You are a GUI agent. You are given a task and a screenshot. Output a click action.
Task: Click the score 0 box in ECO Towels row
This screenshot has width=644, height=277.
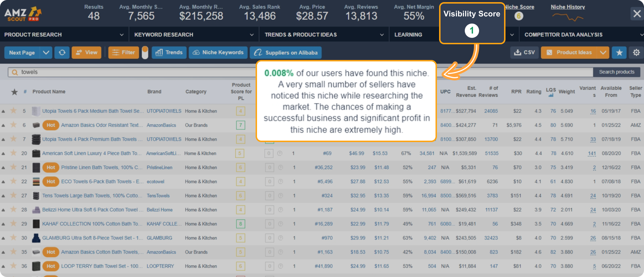coord(270,182)
